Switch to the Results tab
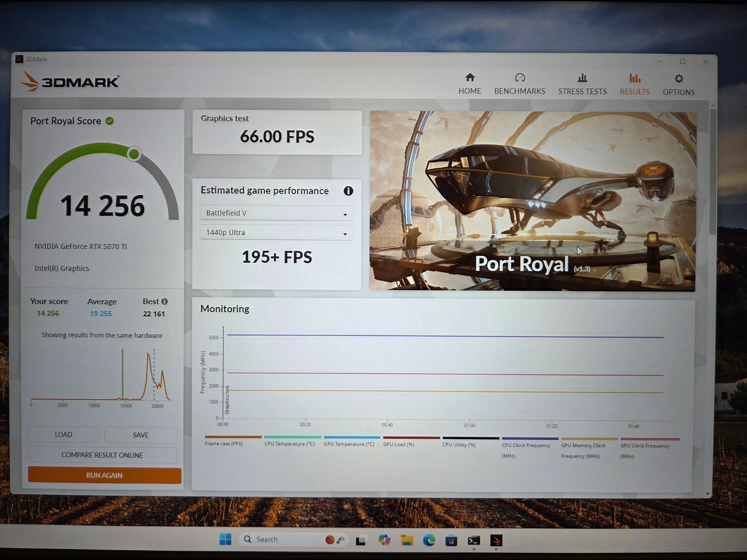 click(x=634, y=85)
